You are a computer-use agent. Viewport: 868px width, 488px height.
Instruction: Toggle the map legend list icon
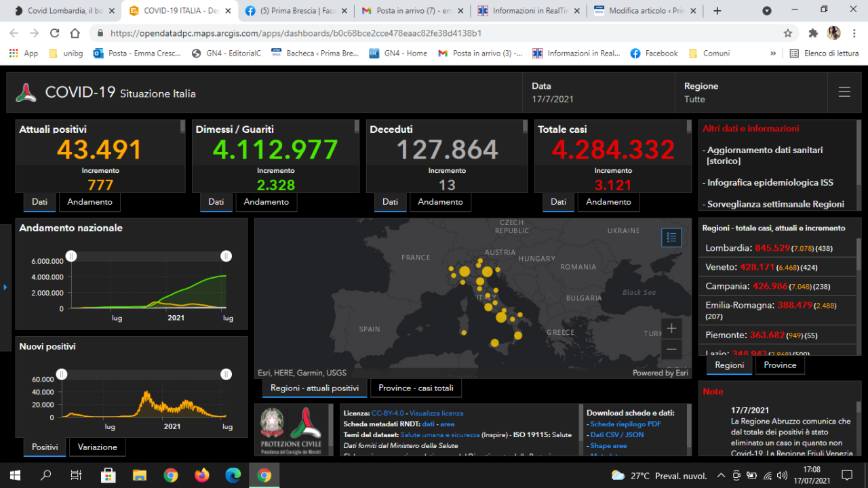[671, 237]
